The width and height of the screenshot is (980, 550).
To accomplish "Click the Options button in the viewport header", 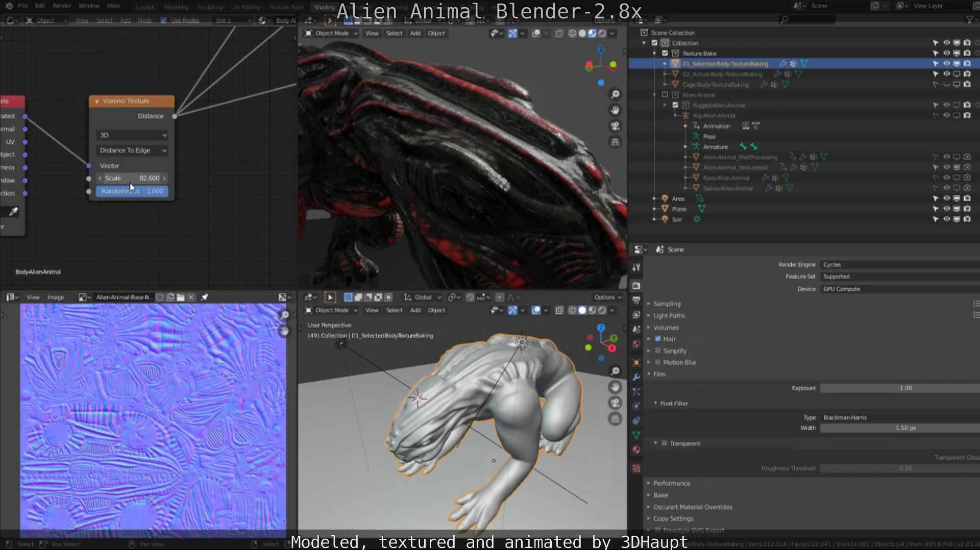I will pos(607,297).
